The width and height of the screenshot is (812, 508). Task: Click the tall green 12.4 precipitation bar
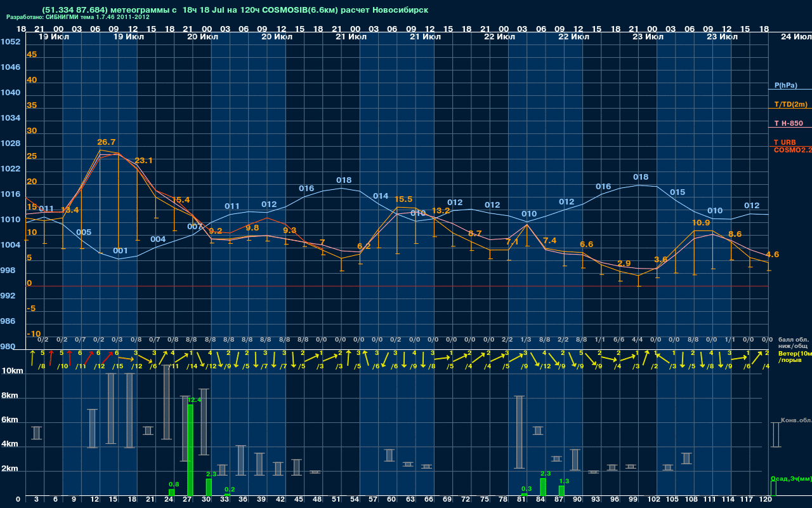(190, 450)
